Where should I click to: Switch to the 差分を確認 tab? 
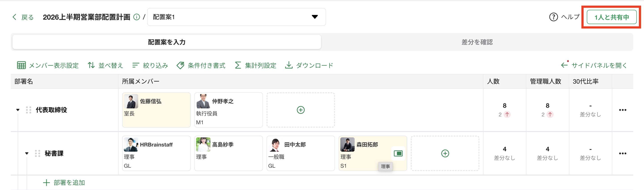coord(477,42)
